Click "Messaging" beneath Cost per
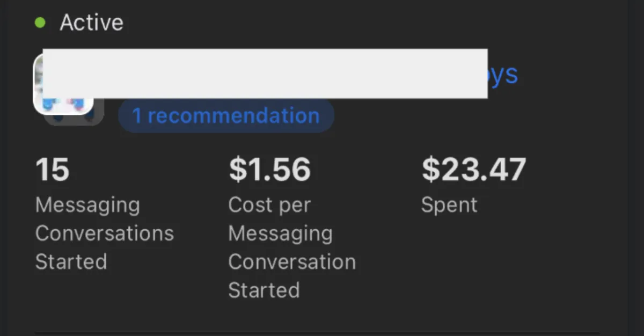 281,234
